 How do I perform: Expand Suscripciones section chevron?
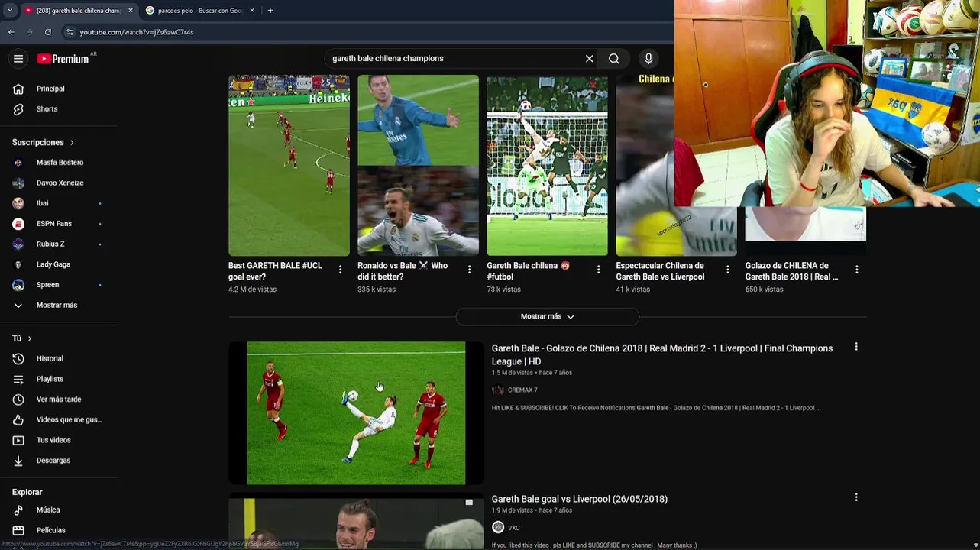point(72,142)
